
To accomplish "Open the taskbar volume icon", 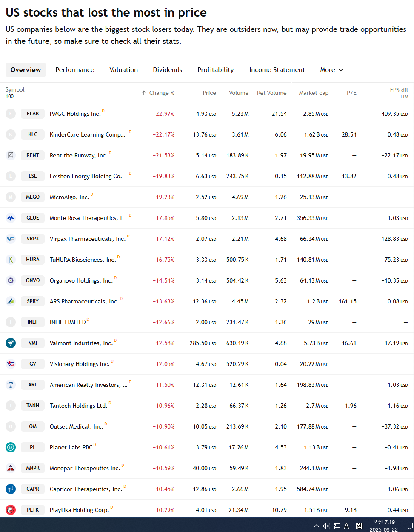I will (x=326, y=526).
